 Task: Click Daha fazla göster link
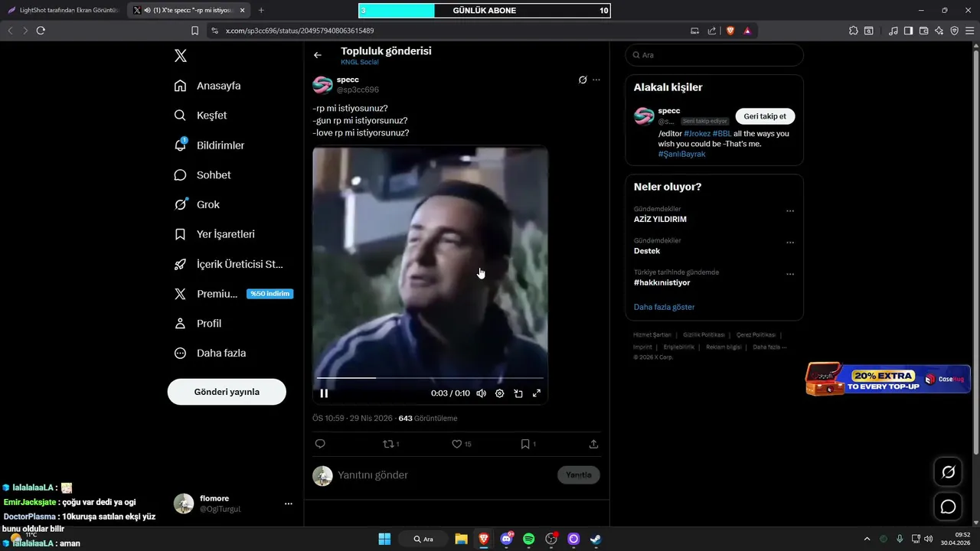[x=665, y=307]
